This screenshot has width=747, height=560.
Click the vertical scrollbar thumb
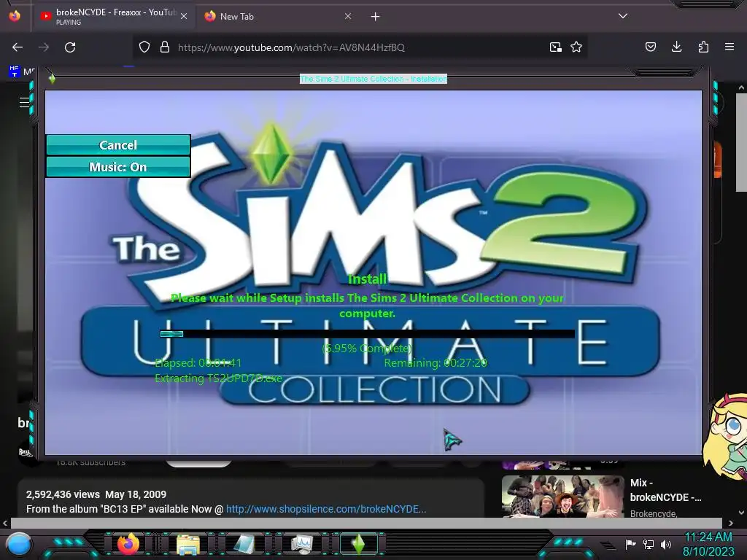point(741,143)
